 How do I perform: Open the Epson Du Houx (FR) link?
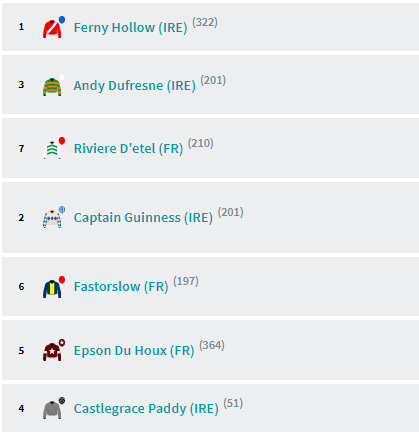click(x=134, y=351)
